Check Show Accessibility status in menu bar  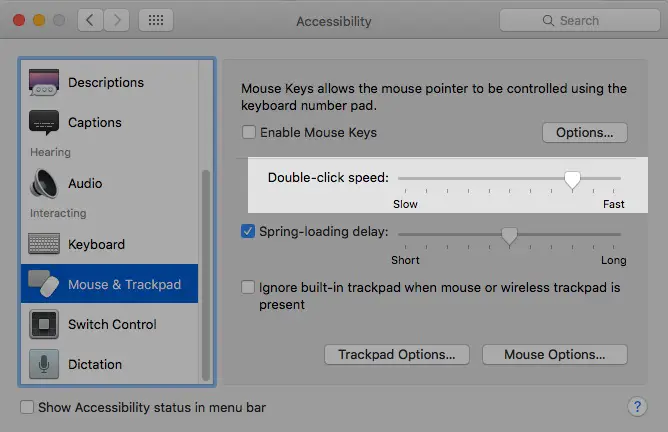pos(27,407)
